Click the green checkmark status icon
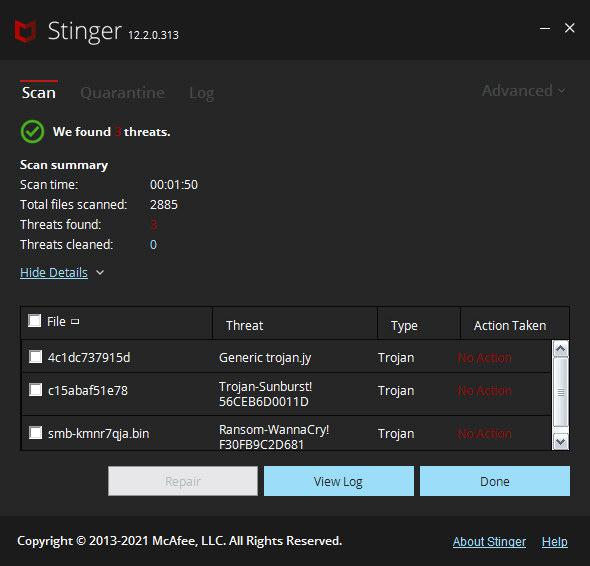Viewport: 590px width, 566px height. 32,132
